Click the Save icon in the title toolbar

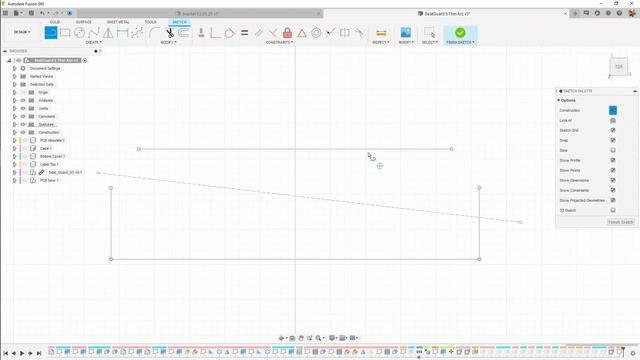point(31,13)
